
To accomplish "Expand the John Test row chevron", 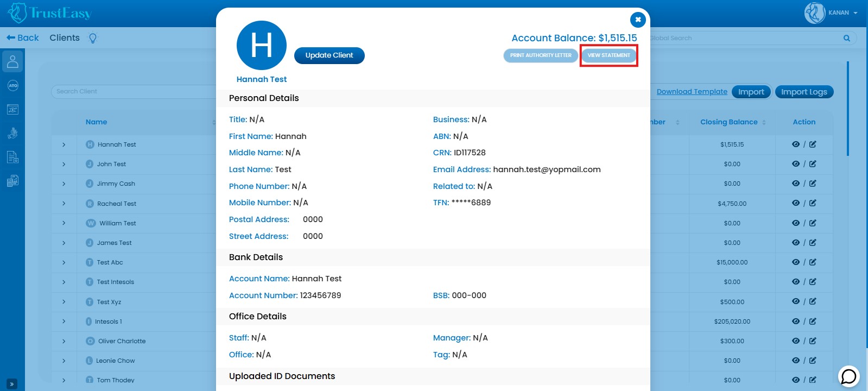I will [64, 164].
